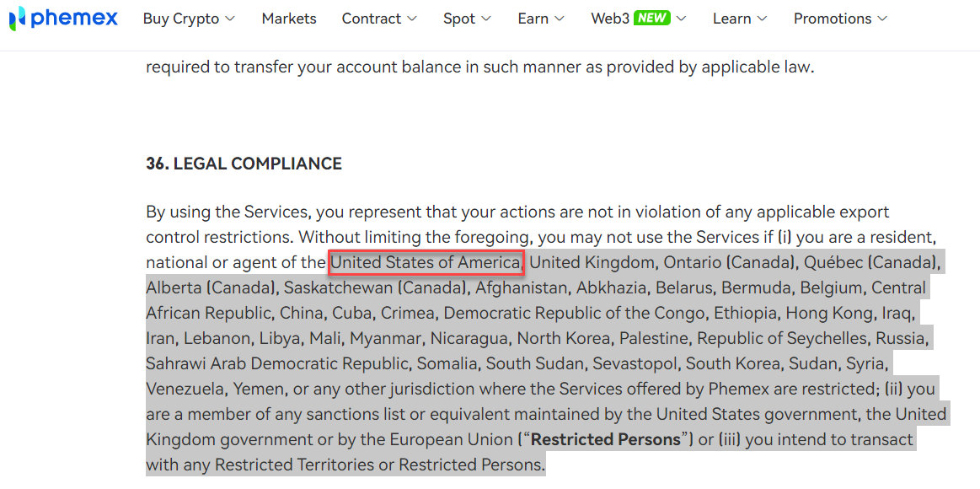
Task: Click the Ontario (Canada) text in list
Action: [x=729, y=263]
